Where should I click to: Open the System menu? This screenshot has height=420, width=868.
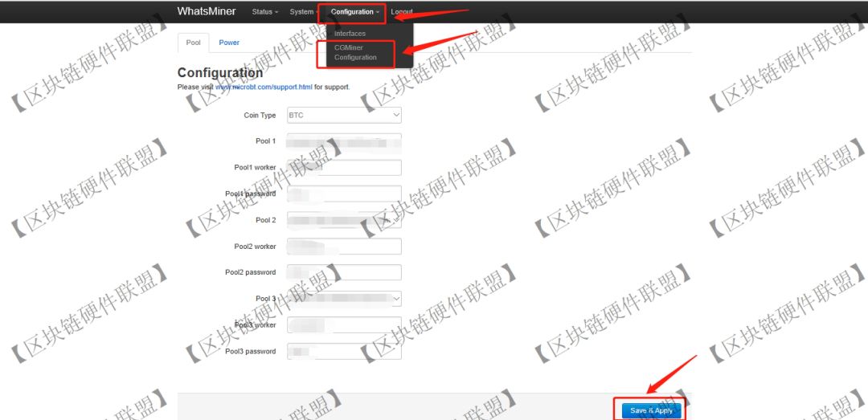[x=304, y=11]
